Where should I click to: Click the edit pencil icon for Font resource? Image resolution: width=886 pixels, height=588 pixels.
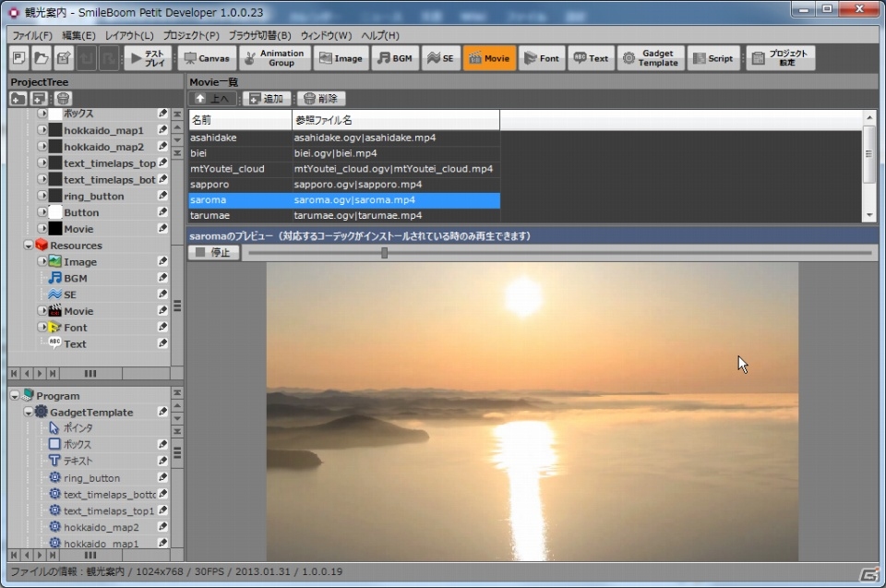click(162, 326)
